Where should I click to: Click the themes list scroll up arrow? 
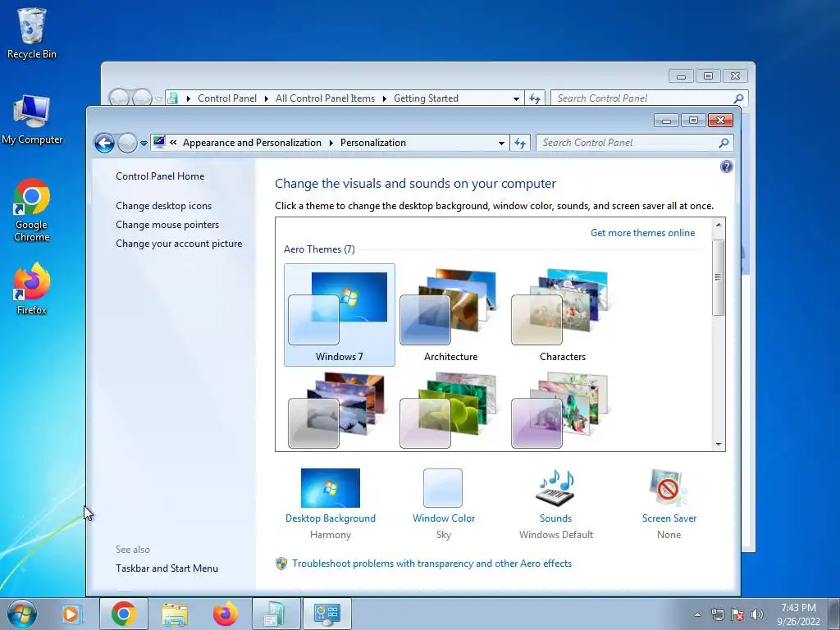coord(719,225)
